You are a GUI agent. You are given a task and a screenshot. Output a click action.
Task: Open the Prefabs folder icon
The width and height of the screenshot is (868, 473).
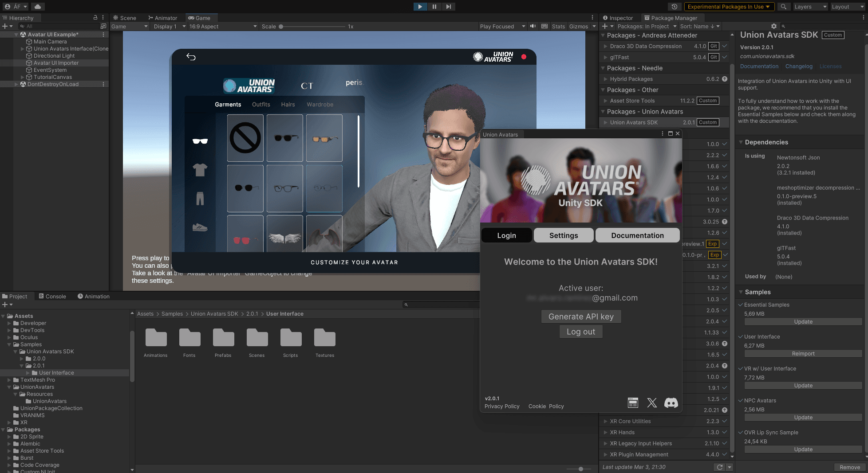(x=223, y=338)
